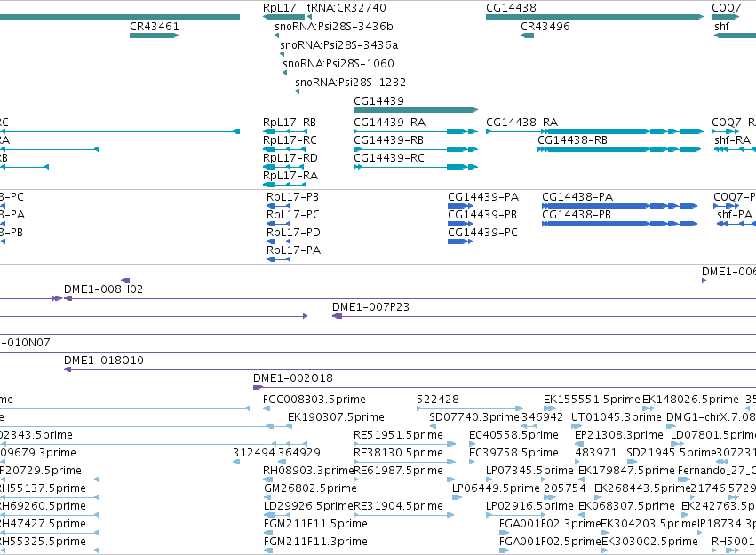Image resolution: width=756 pixels, height=555 pixels.
Task: Click transcript CG14439-RB label
Action: coord(388,140)
